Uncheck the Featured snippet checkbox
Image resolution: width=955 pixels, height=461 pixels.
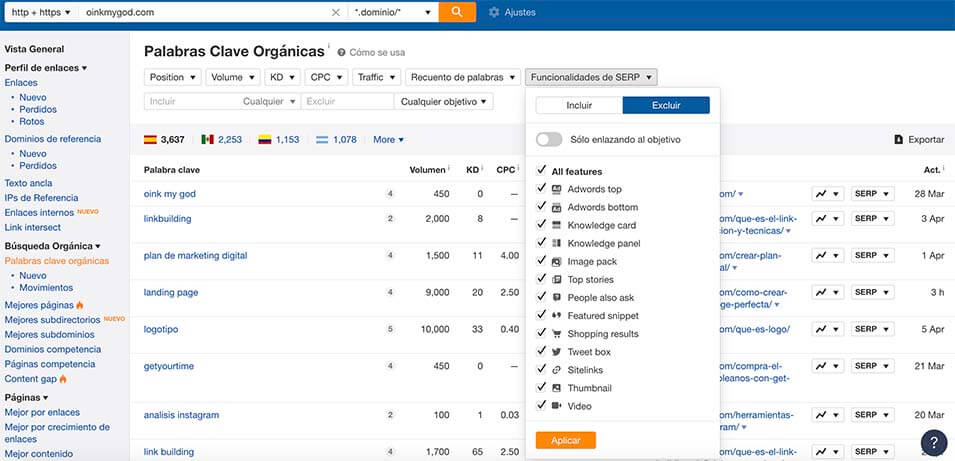541,315
